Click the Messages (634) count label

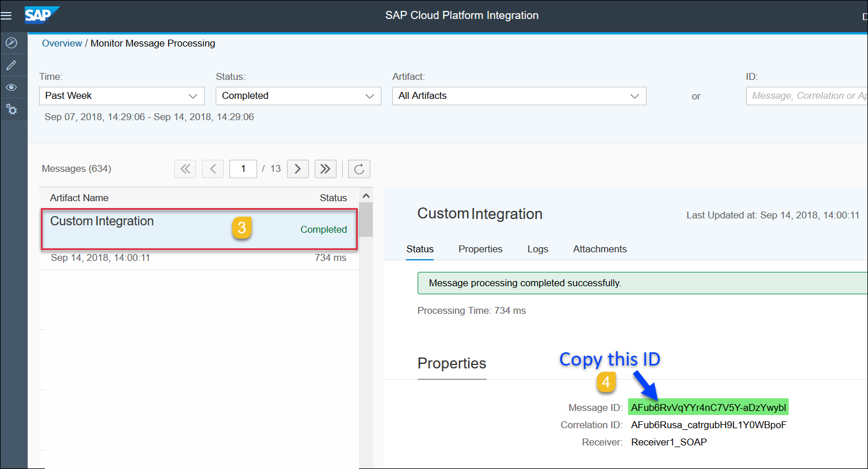click(77, 168)
